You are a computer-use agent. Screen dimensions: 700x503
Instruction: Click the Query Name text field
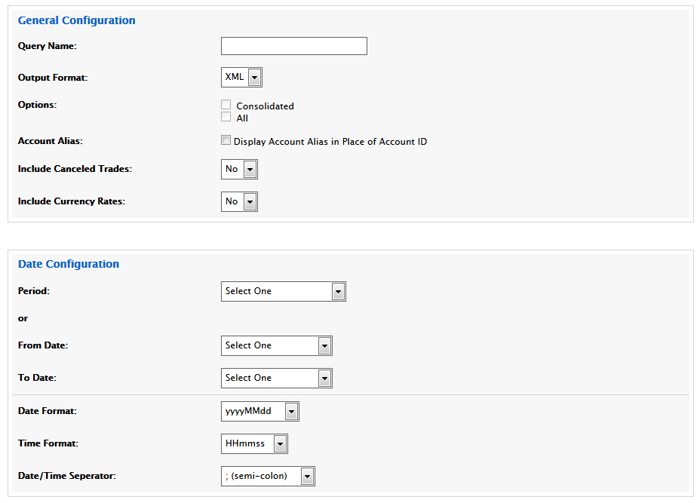coord(294,46)
